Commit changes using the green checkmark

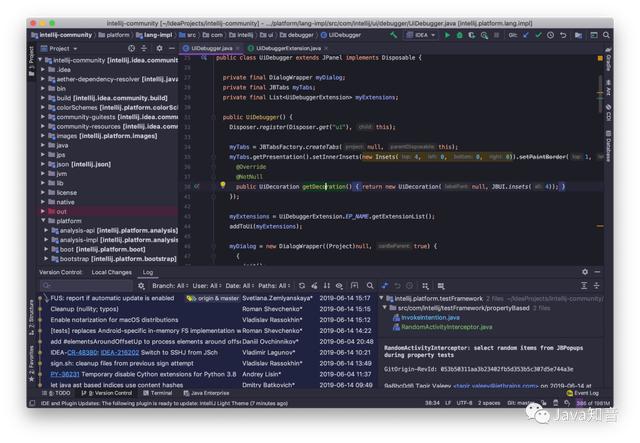pos(538,35)
